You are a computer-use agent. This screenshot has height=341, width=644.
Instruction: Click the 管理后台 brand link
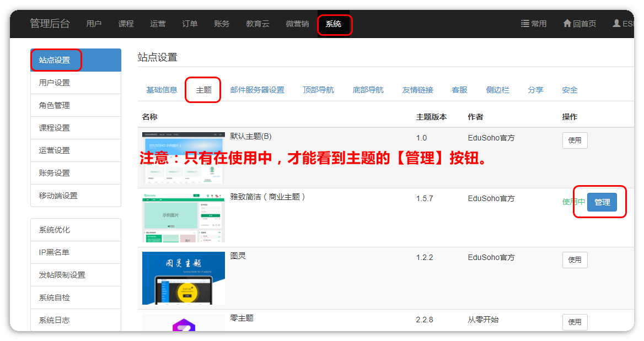(x=50, y=24)
